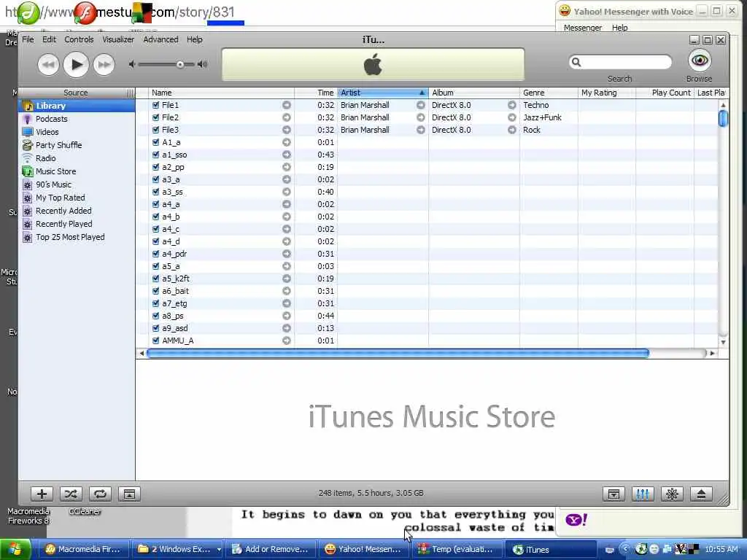Click the eject disc button

[701, 494]
